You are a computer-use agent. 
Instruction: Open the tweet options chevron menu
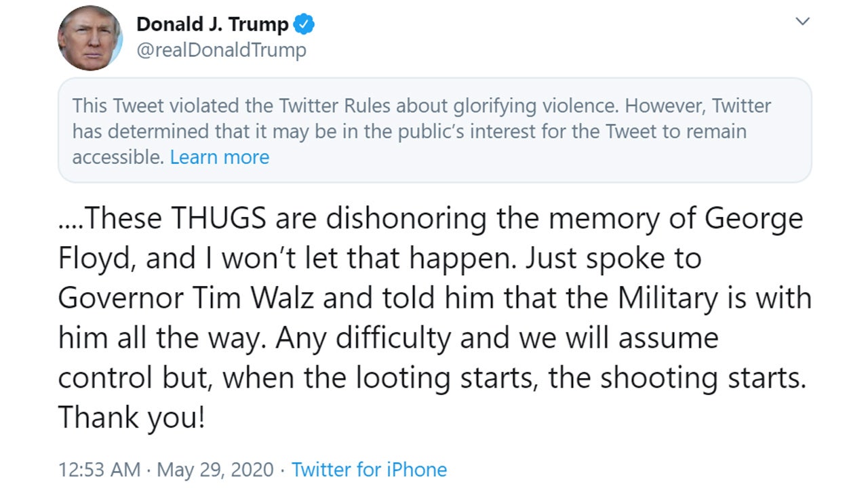tap(803, 22)
